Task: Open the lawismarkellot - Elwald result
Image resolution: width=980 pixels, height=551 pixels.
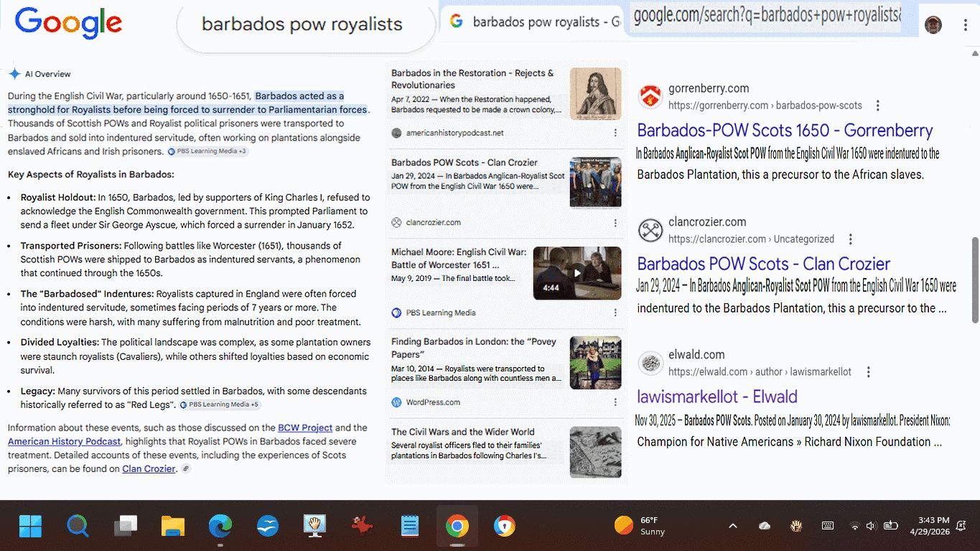Action: point(717,397)
